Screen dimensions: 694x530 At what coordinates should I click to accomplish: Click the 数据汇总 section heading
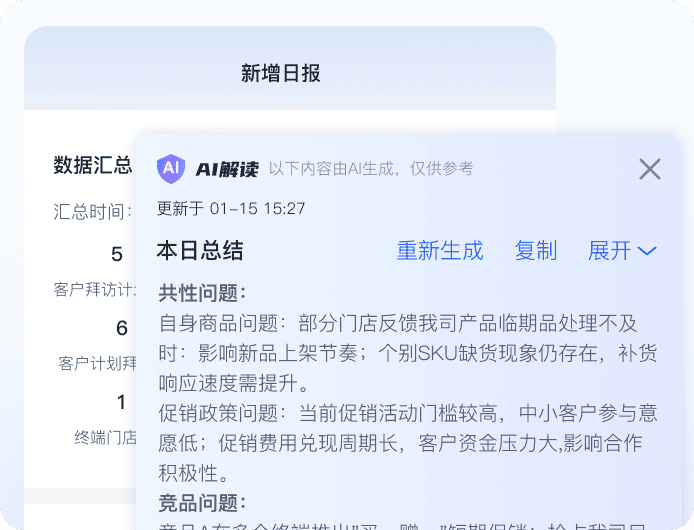point(93,166)
